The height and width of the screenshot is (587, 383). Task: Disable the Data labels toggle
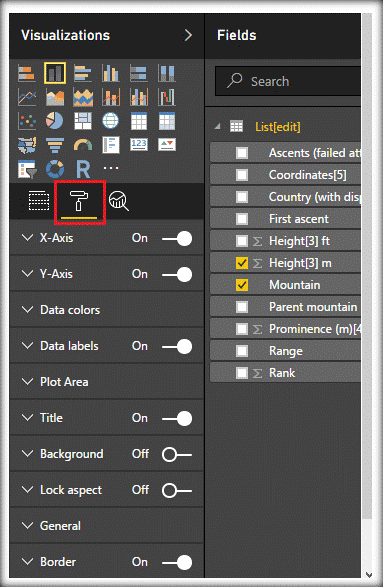coord(177,346)
